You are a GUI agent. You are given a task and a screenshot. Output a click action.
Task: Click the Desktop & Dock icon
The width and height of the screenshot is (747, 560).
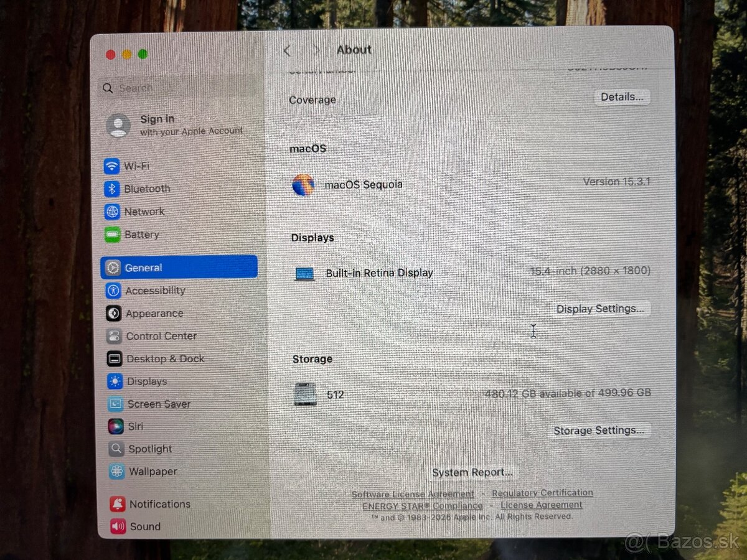click(113, 358)
